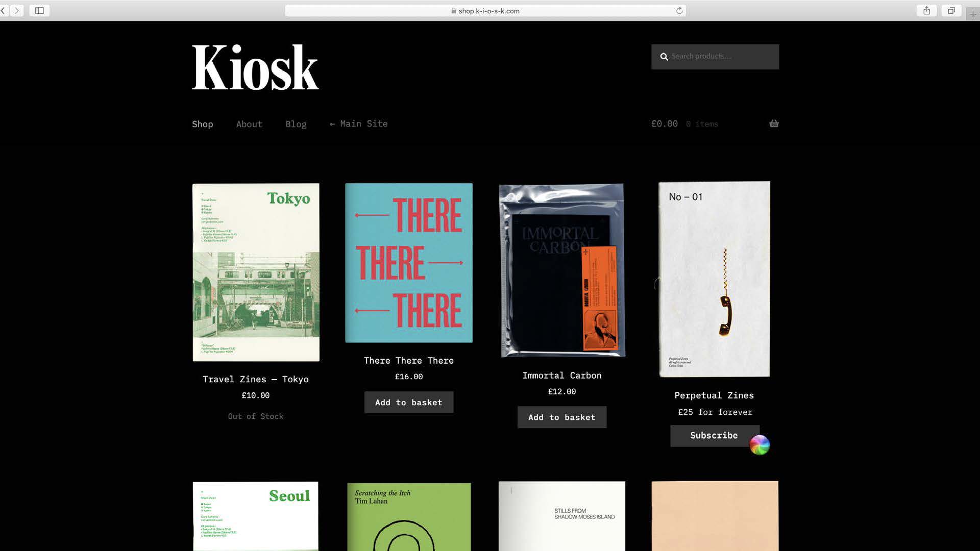This screenshot has width=980, height=551.
Task: Subscribe to Perpetual Zines
Action: click(714, 435)
